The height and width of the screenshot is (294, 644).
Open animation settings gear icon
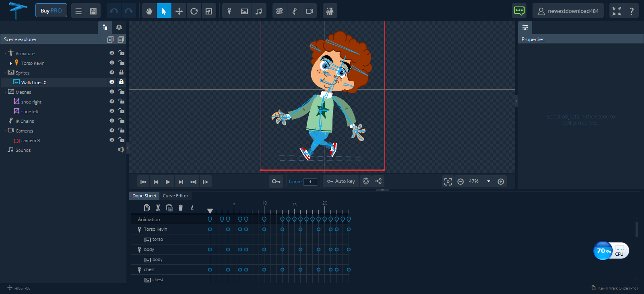[x=366, y=181]
